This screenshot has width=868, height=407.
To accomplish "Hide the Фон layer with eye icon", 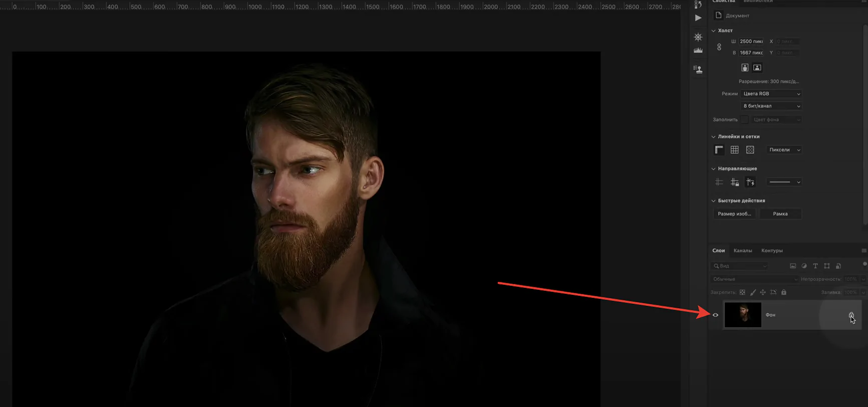I will (x=715, y=315).
